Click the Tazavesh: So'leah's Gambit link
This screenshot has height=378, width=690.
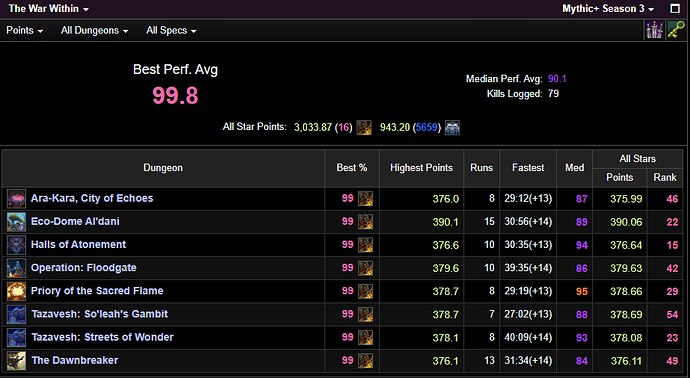coord(99,314)
